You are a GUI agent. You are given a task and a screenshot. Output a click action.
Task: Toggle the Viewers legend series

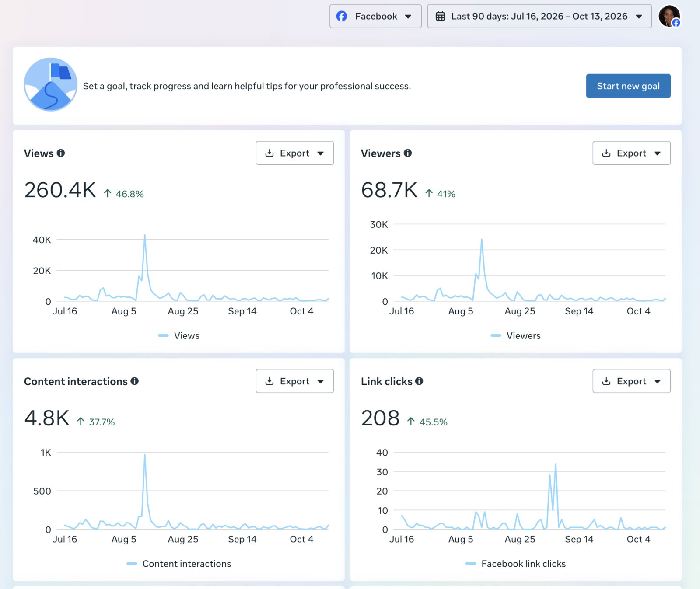[x=515, y=335]
